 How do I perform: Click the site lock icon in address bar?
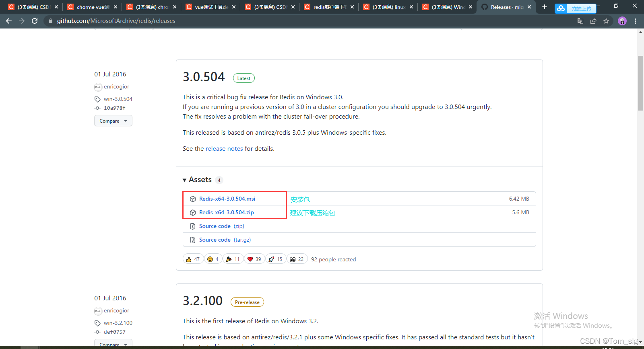pyautogui.click(x=50, y=21)
